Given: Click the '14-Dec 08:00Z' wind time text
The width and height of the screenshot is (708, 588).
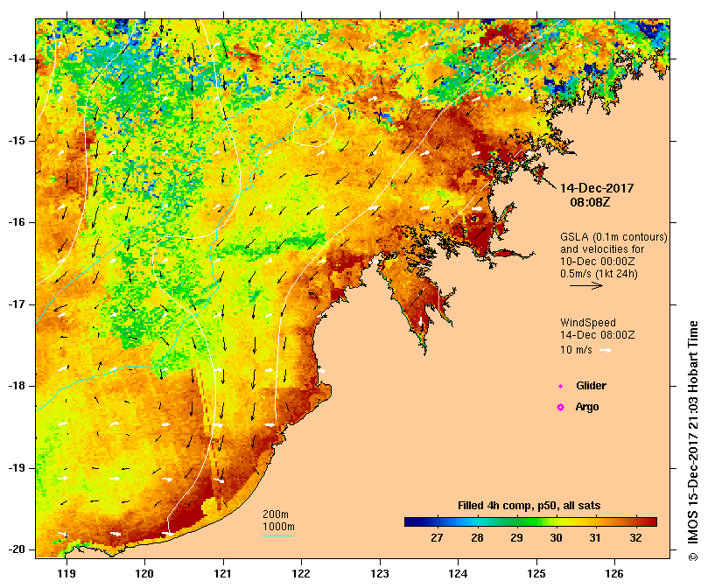Looking at the screenshot, I should [598, 335].
